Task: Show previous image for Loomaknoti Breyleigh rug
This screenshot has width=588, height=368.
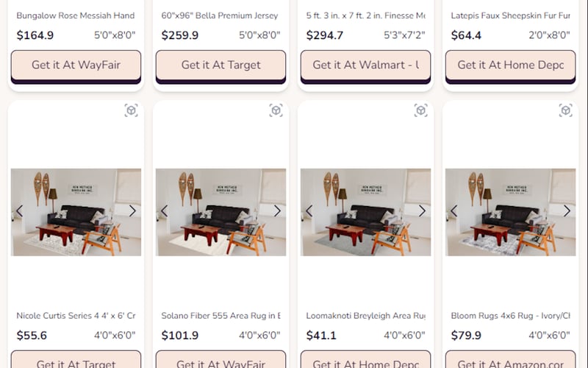Action: pyautogui.click(x=309, y=211)
